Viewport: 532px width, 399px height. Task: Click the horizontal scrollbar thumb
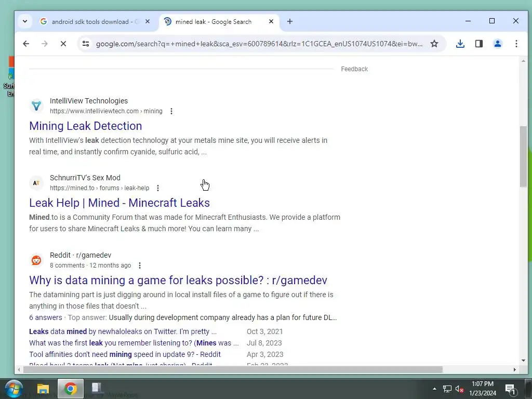pyautogui.click(x=233, y=369)
